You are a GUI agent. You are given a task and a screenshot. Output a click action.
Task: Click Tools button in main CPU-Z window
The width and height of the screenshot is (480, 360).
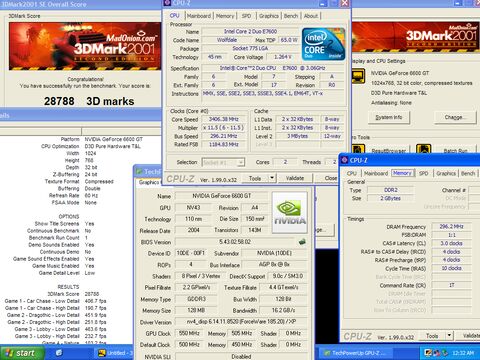click(255, 178)
